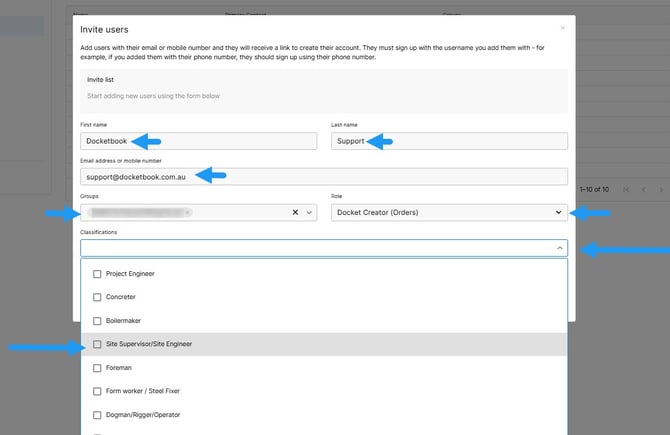
Task: Expand the Groups dropdown chevron
Action: coord(309,212)
